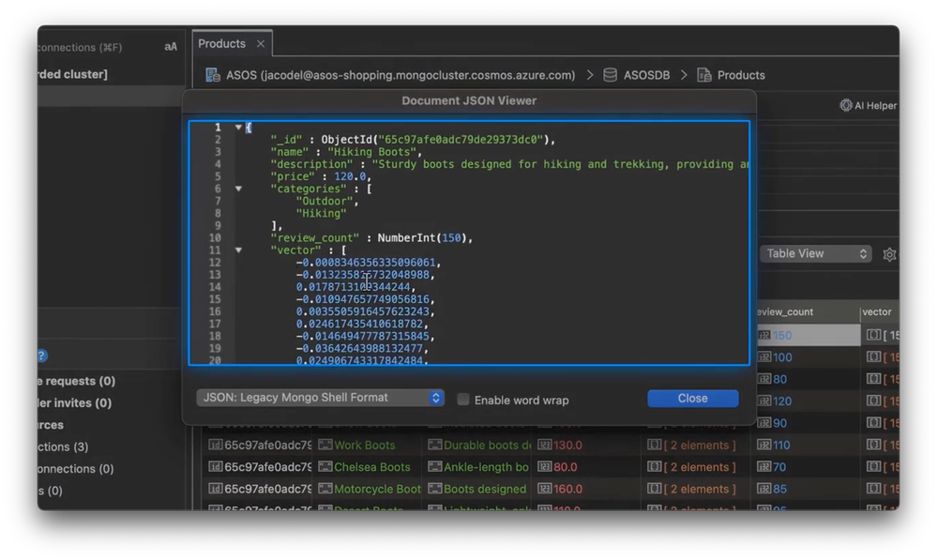Collapse the categories array

tap(238, 189)
